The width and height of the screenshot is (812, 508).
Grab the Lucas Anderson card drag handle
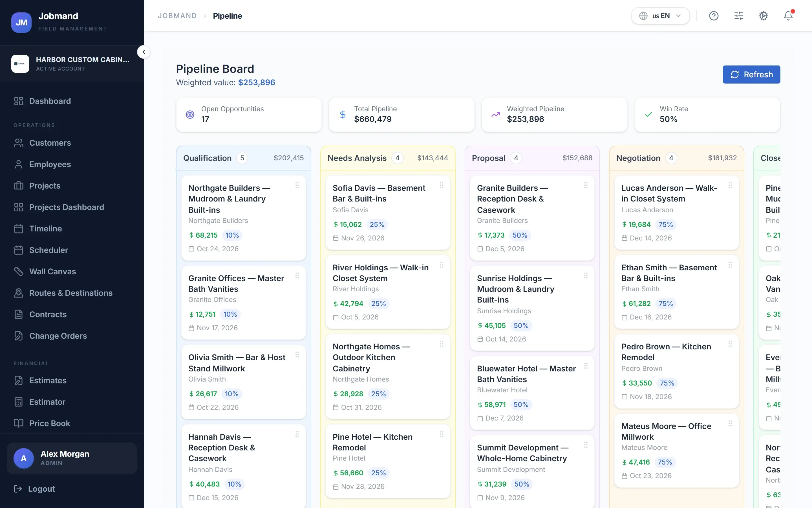click(730, 185)
